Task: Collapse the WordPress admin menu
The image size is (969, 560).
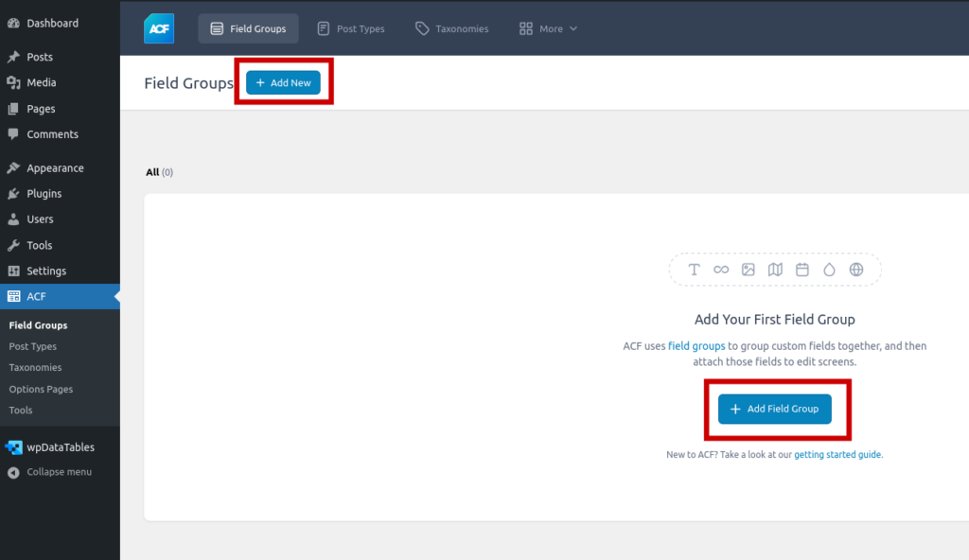Action: 59,472
